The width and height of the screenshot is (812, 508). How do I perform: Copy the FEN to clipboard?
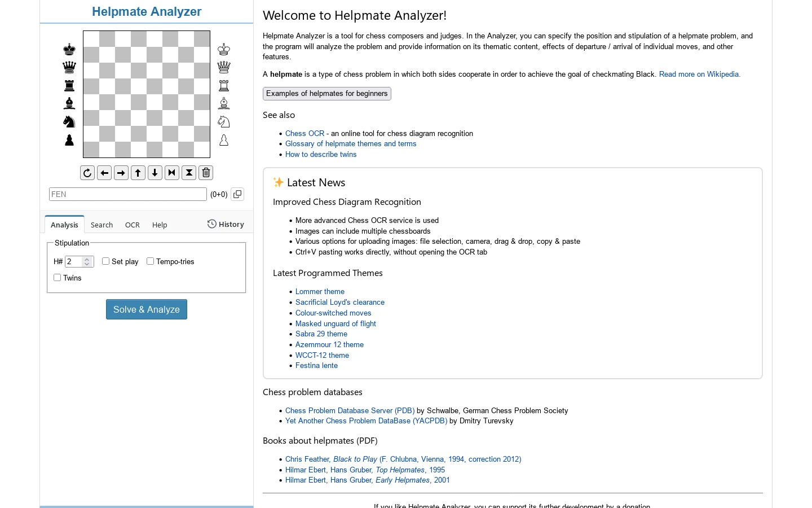[x=237, y=194]
